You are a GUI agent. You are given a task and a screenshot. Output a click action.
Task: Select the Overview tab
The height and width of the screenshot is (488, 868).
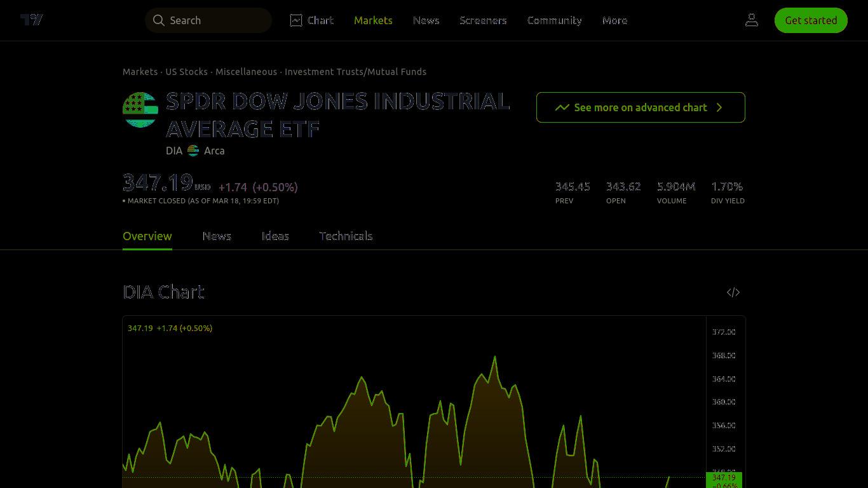(x=147, y=236)
